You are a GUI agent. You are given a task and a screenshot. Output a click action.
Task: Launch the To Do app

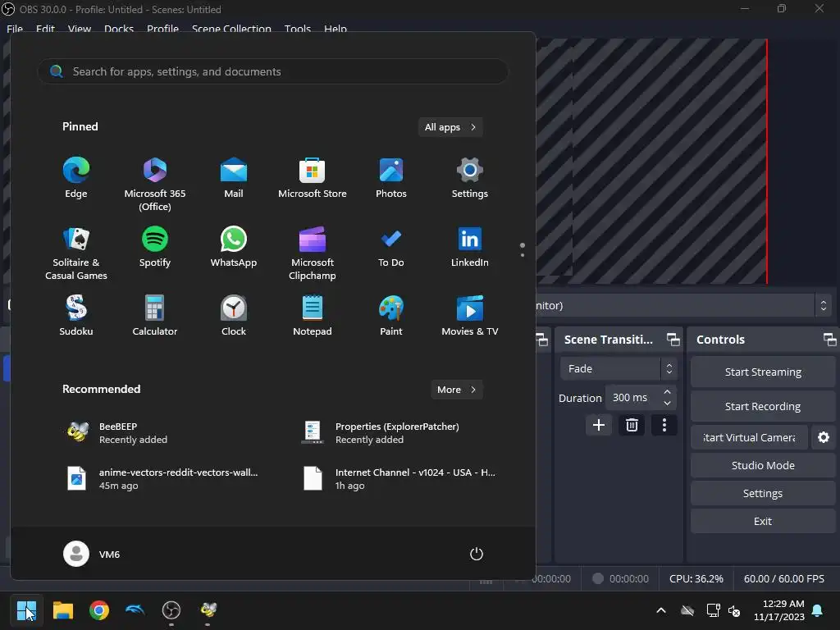[x=391, y=248]
